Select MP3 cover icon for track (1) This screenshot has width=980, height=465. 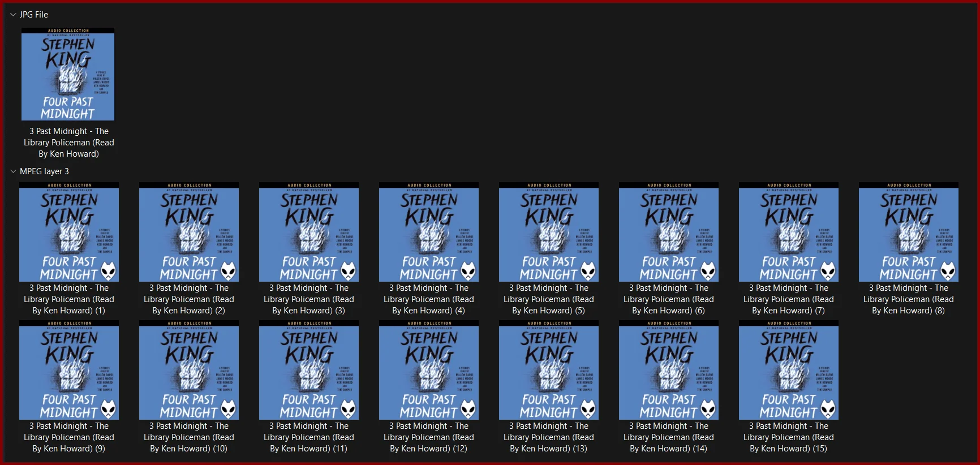pyautogui.click(x=69, y=232)
